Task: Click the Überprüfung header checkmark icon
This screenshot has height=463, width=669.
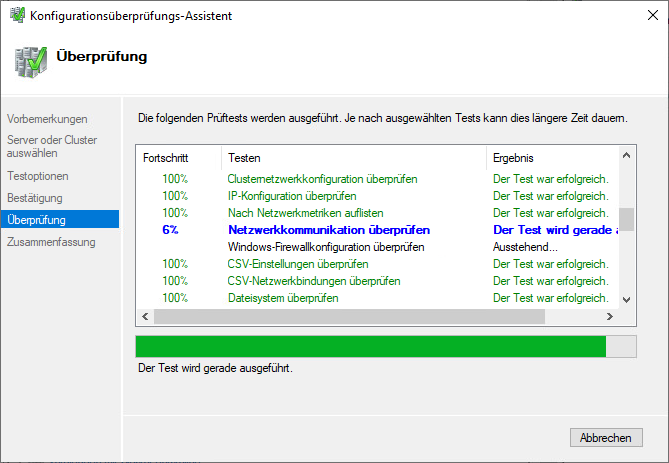Action: [x=30, y=60]
